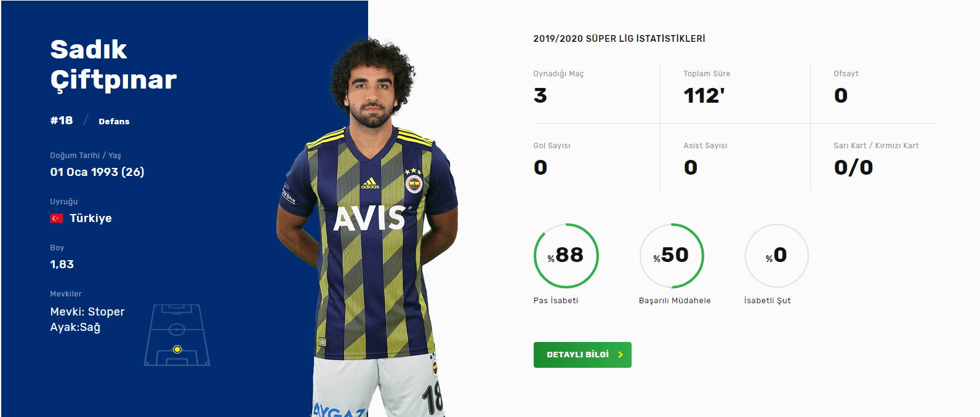Viewport: 980px width, 417px height.
Task: Click the player photo of Sadık Çiftpınar
Action: [368, 228]
